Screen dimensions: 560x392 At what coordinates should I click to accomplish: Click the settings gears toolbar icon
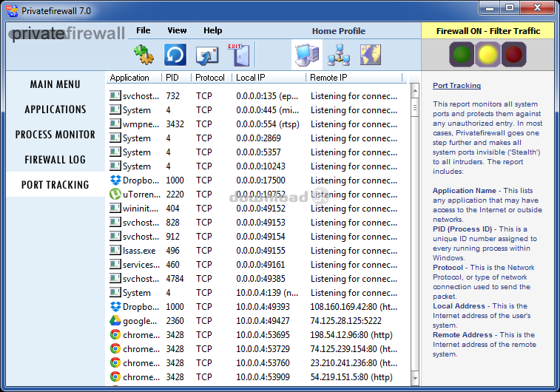click(x=142, y=55)
